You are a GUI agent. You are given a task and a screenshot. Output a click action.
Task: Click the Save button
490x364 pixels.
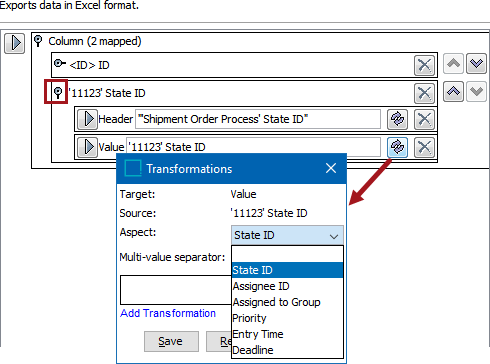pos(171,341)
